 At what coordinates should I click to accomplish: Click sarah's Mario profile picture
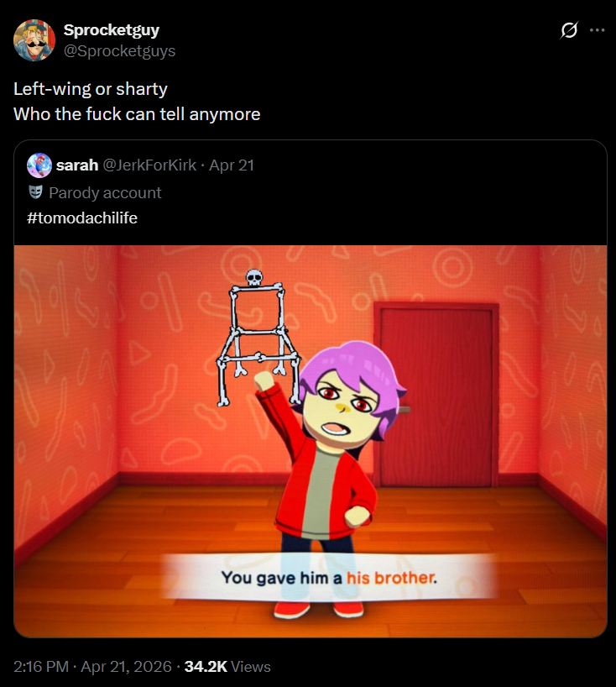tap(39, 165)
